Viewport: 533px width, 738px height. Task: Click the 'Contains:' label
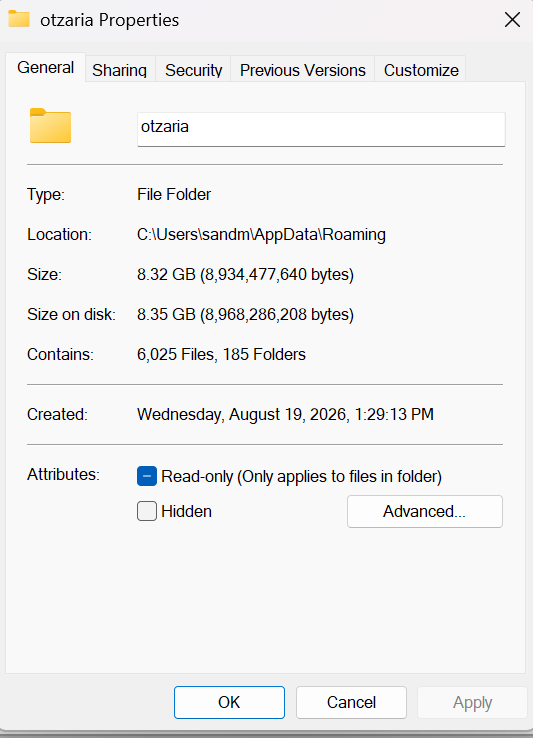60,354
